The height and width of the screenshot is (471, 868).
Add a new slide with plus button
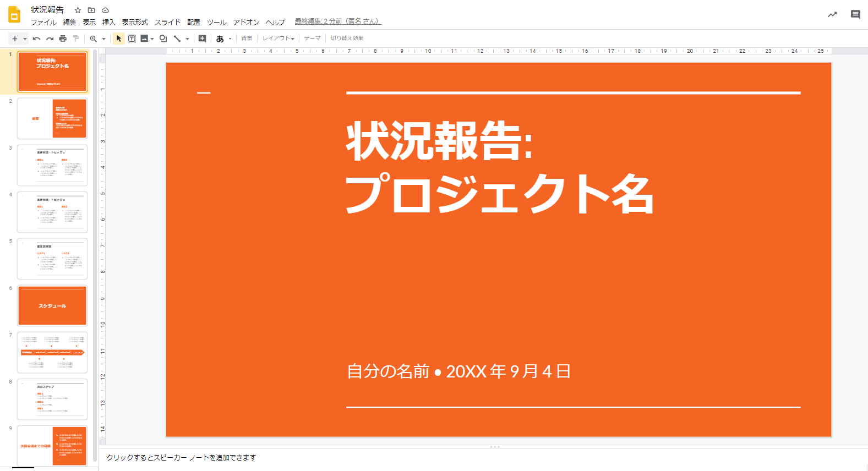point(15,39)
